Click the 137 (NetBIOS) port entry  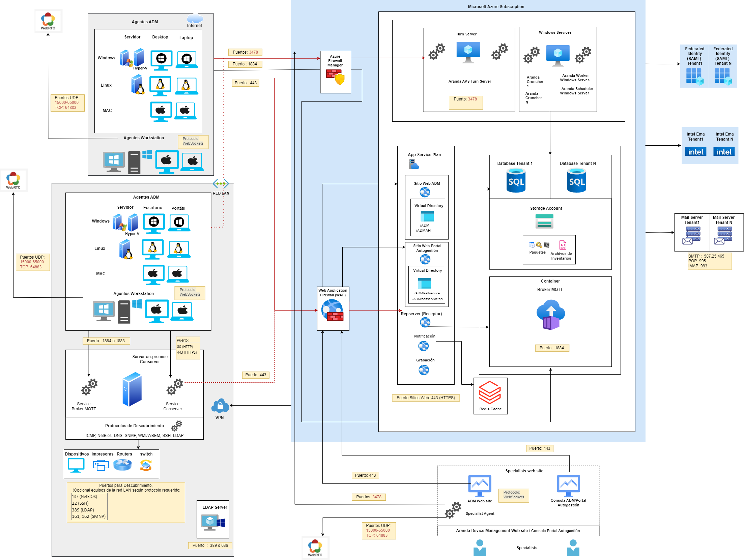[84, 497]
